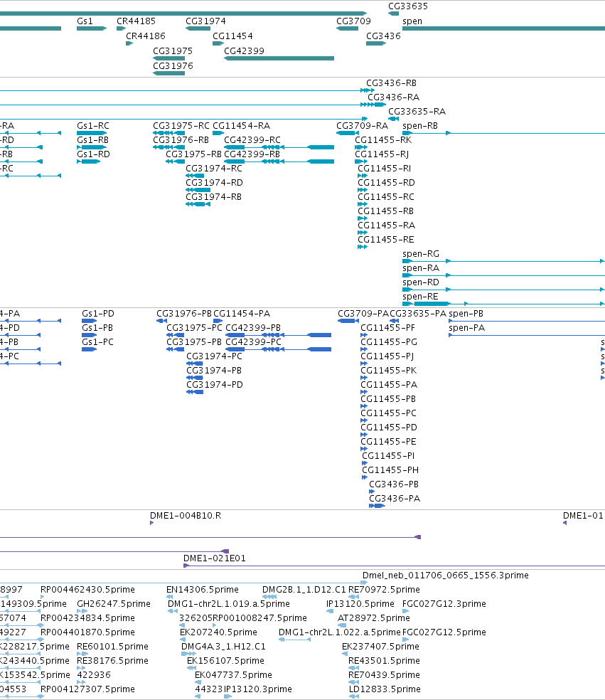Select the CG42399-RC transcript label
The width and height of the screenshot is (605, 700).
252,140
